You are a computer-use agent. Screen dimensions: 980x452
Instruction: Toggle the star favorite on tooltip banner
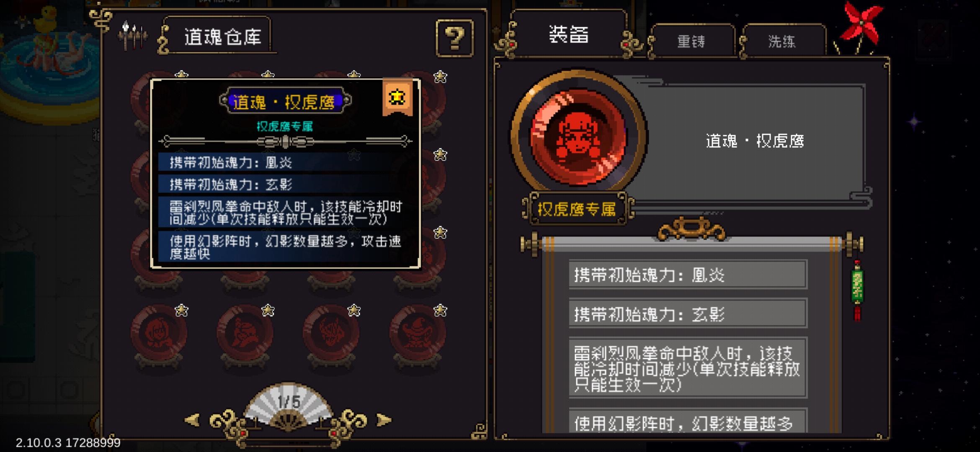click(x=397, y=97)
